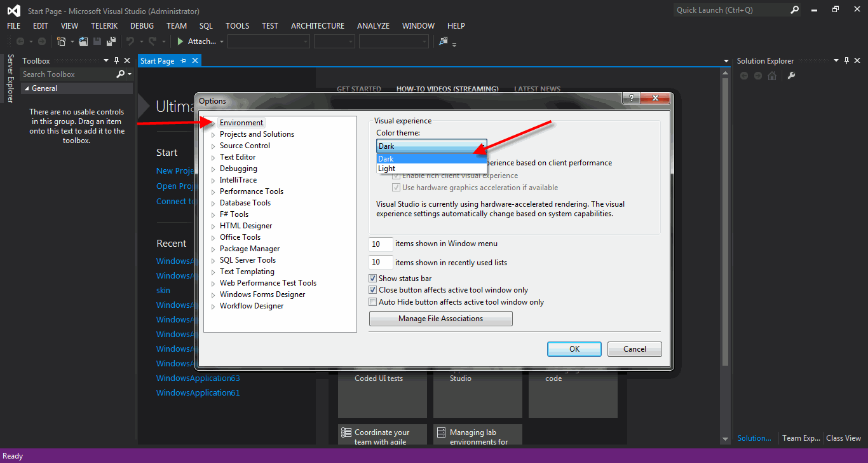Open the recent project WindowsApplication63
Image resolution: width=868 pixels, height=463 pixels.
click(x=198, y=378)
